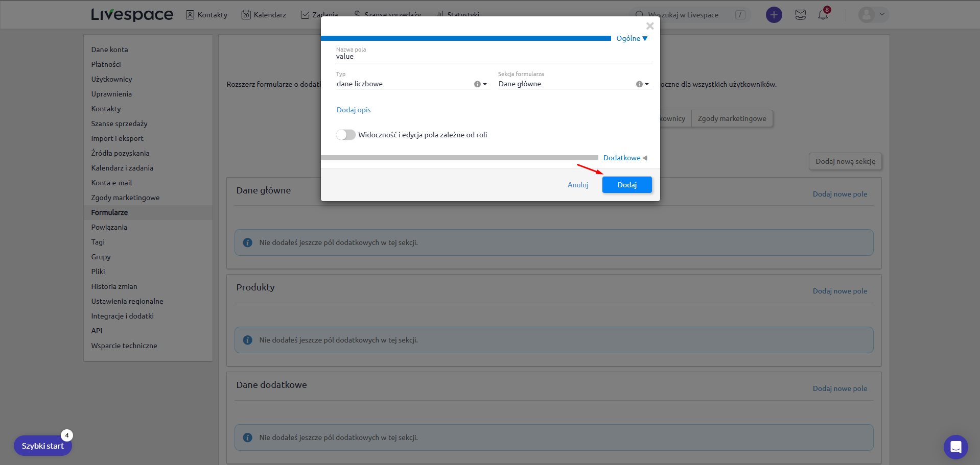Screen dimensions: 980x465
Task: Open Kalendarz in the top navigation
Action: click(264, 15)
